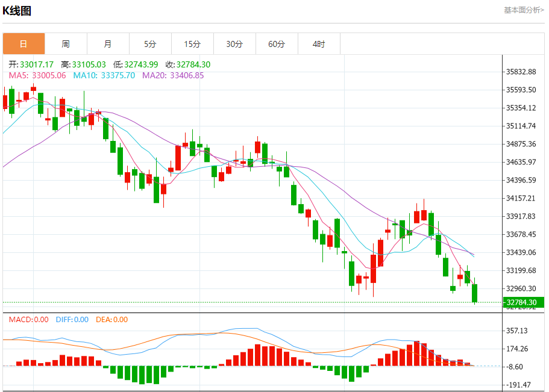Open the 15分 interval tab
The height and width of the screenshot is (392, 549).
193,44
